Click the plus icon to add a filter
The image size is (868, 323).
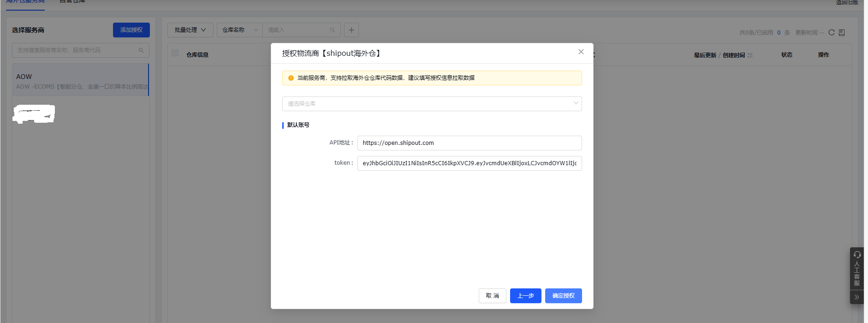click(351, 30)
